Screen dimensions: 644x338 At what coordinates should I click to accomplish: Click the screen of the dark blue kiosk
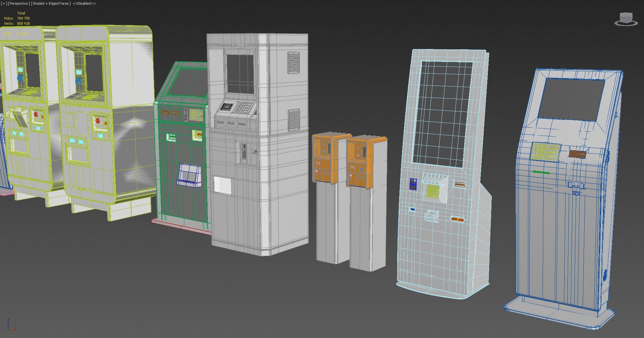tap(571, 100)
